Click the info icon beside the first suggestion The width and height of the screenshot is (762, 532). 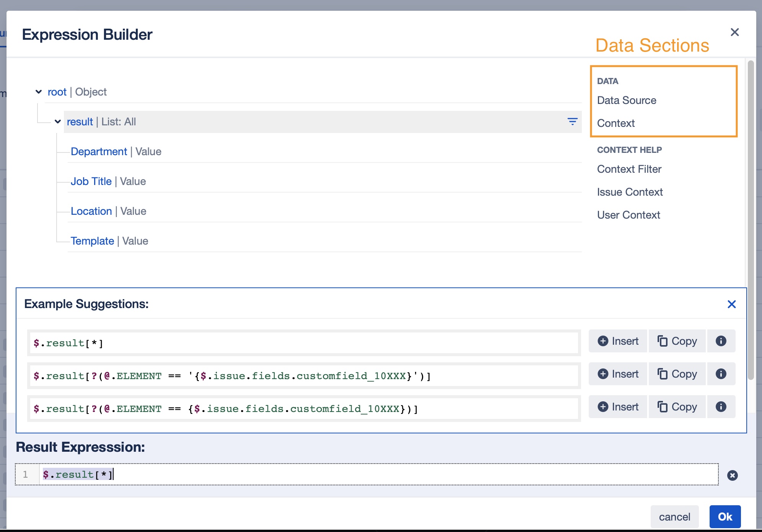pyautogui.click(x=721, y=341)
